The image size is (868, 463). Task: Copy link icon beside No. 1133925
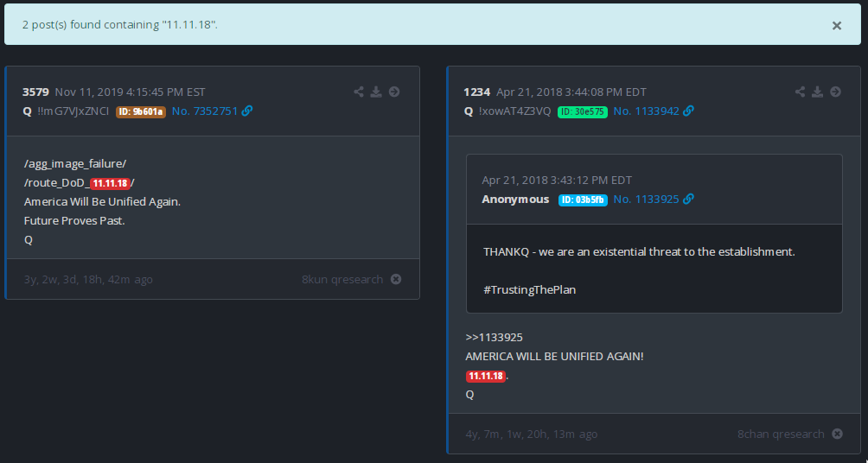pos(688,200)
